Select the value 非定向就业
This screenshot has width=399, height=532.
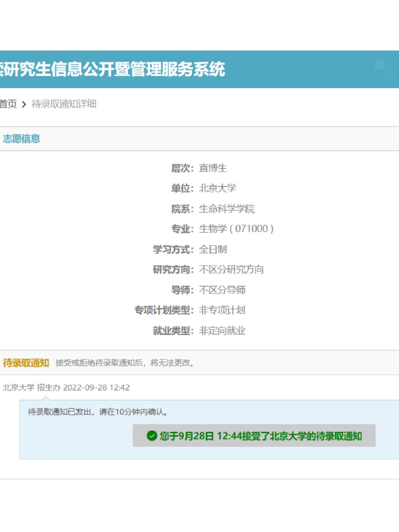pos(222,330)
